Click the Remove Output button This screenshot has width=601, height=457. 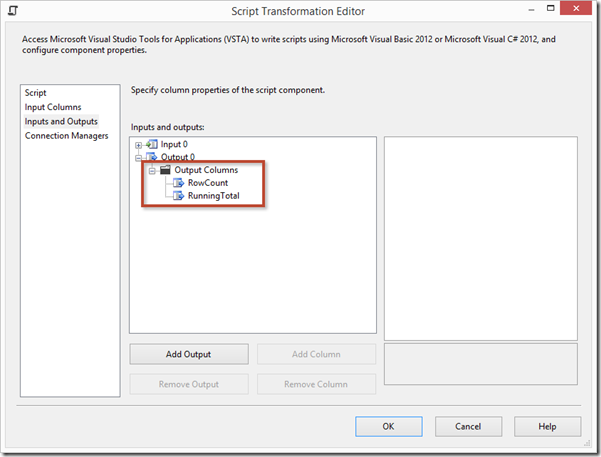pyautogui.click(x=189, y=384)
